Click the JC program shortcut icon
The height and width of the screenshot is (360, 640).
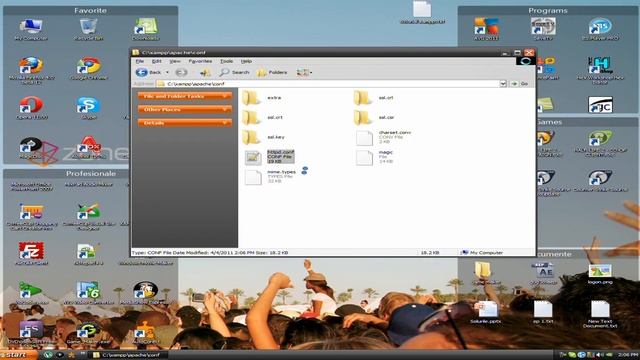(x=600, y=104)
